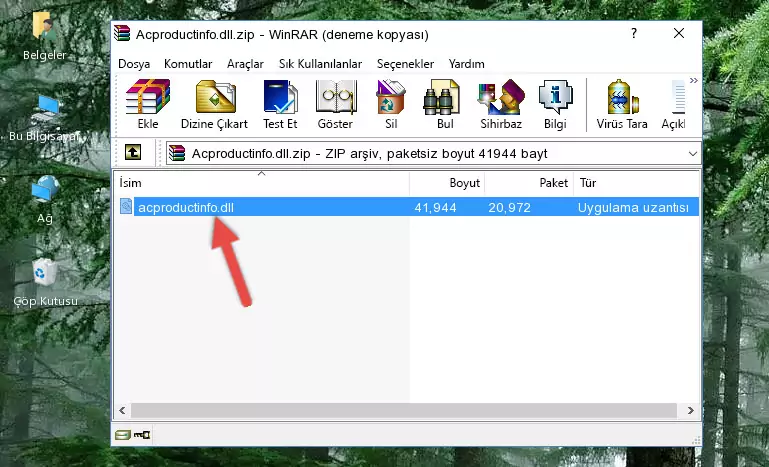Launch the Sihirbaz wizard
The height and width of the screenshot is (467, 769).
click(501, 104)
